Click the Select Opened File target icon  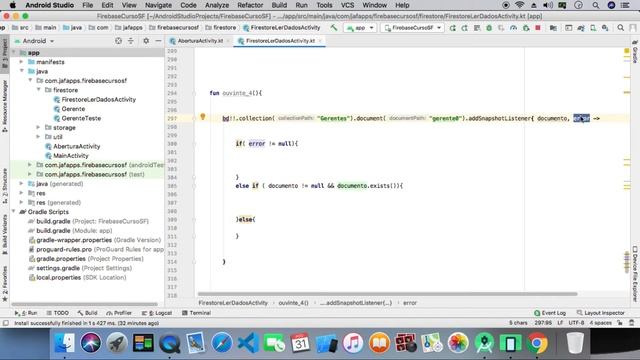click(118, 41)
